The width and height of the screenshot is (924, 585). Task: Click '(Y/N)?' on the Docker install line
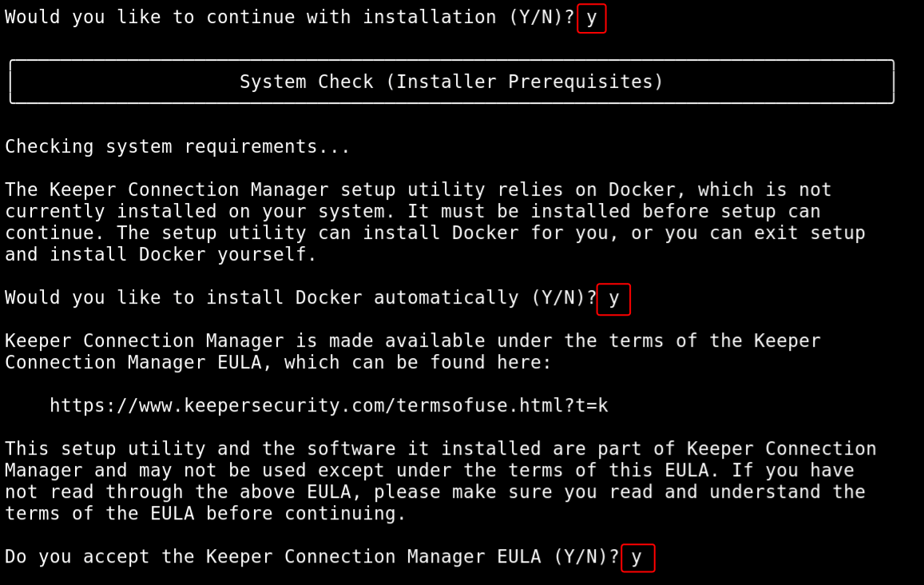pos(563,298)
